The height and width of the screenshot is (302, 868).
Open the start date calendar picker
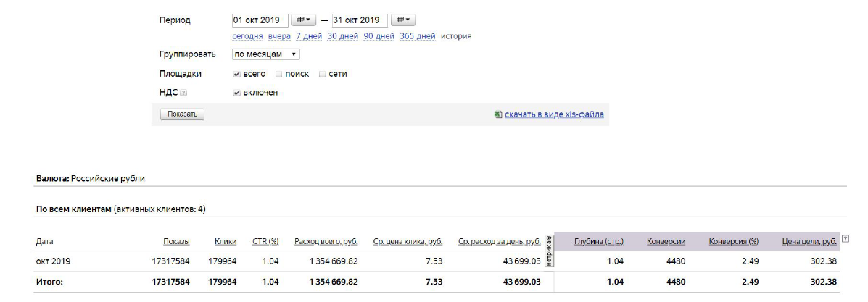(304, 20)
